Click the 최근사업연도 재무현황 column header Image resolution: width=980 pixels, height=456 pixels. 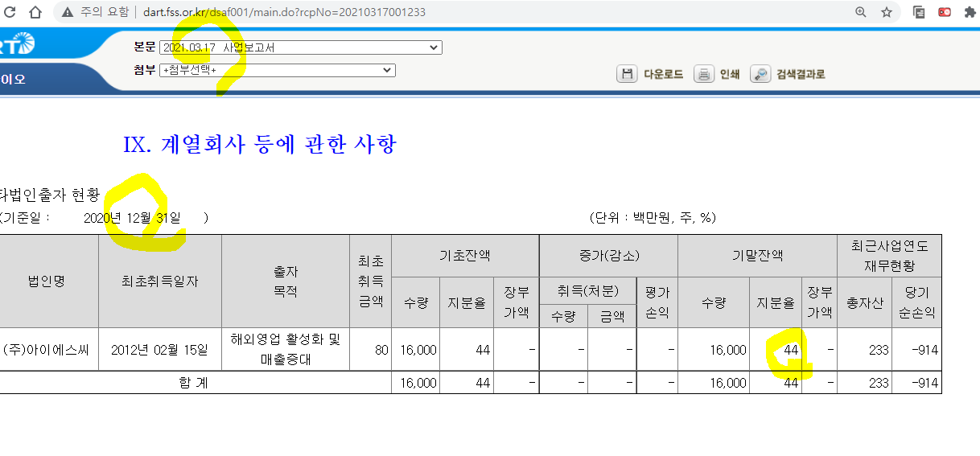(889, 256)
